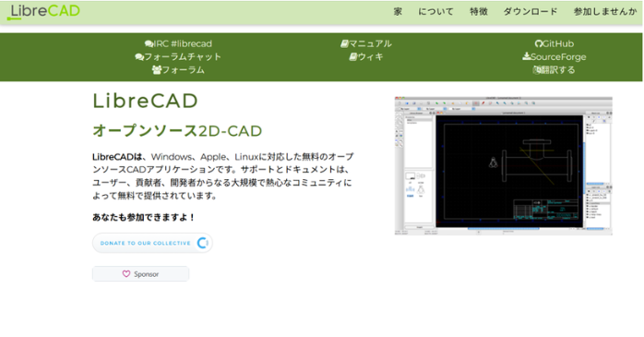The height and width of the screenshot is (337, 644).
Task: Open the ウィキ link
Action: (x=370, y=56)
